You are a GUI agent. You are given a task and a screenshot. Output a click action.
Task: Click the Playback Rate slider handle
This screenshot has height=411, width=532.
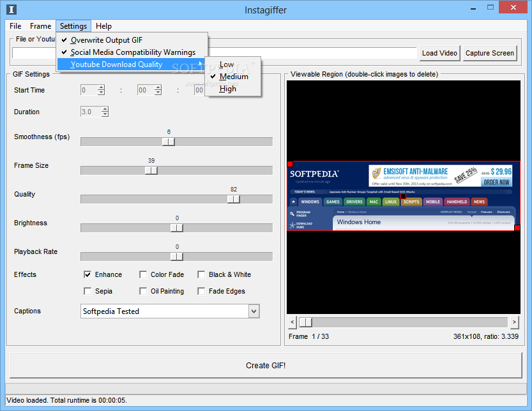177,257
